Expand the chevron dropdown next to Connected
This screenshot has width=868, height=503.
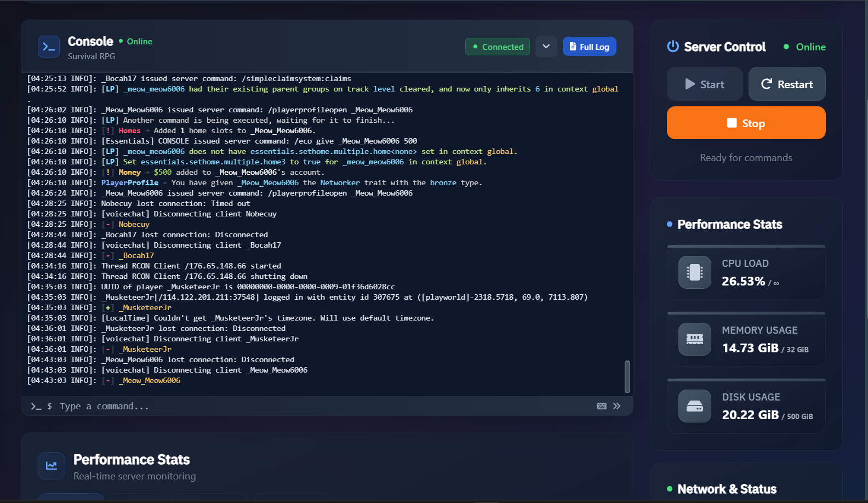546,47
